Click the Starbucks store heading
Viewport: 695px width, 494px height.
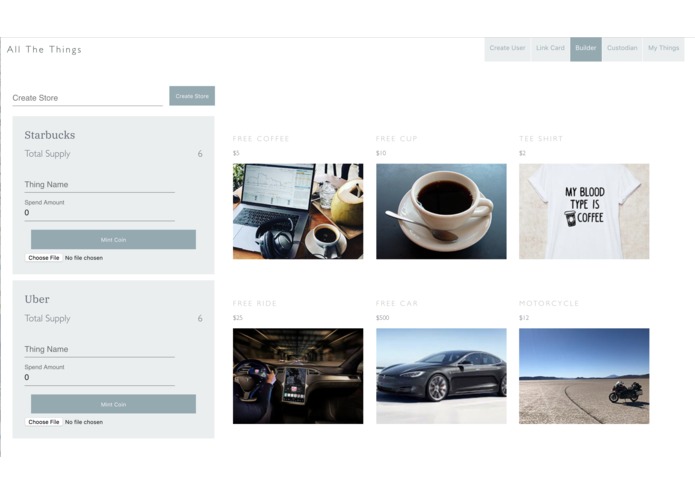coord(50,135)
